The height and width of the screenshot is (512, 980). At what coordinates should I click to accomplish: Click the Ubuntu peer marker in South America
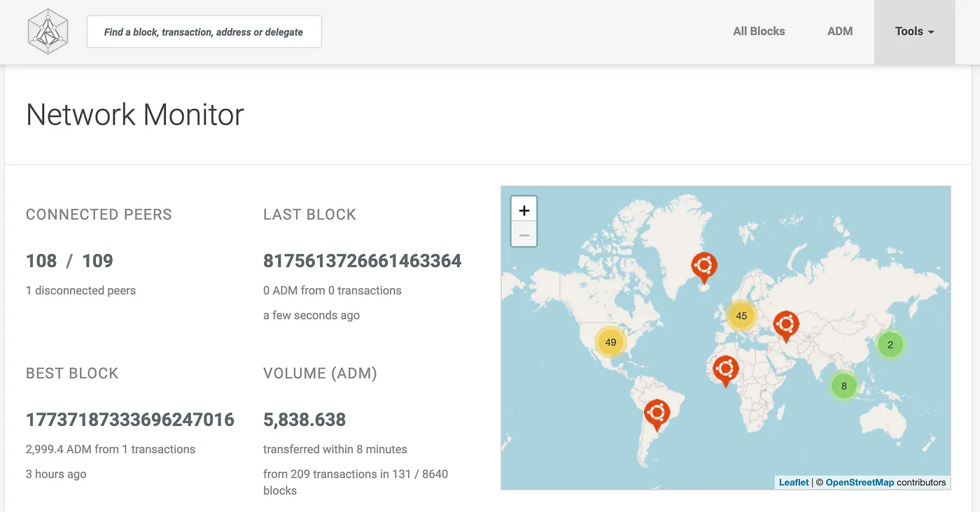tap(657, 414)
